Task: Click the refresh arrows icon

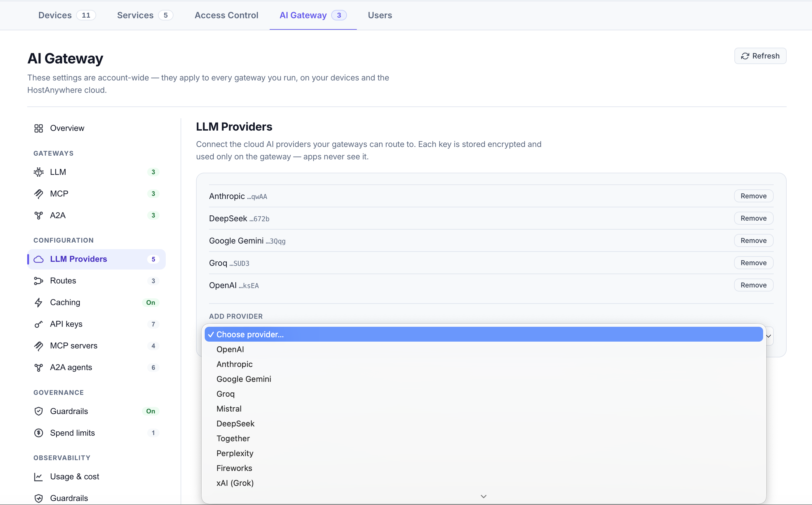Action: click(745, 56)
